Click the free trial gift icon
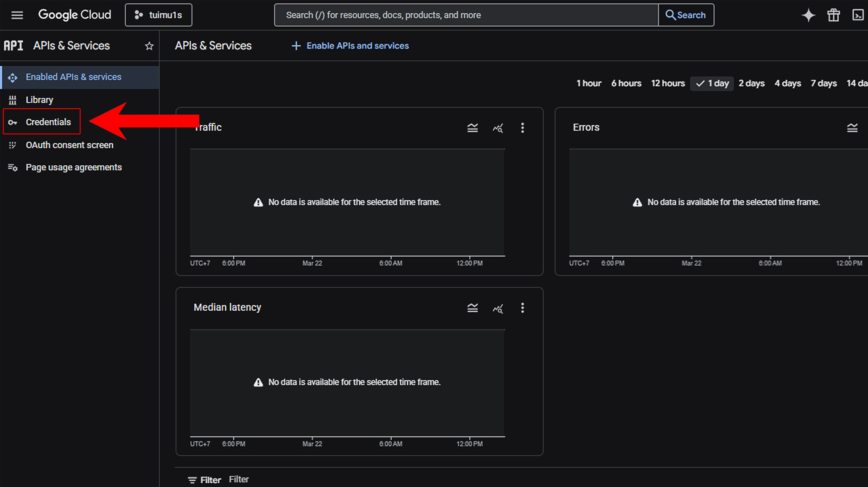Viewport: 868px width, 487px height. click(833, 15)
